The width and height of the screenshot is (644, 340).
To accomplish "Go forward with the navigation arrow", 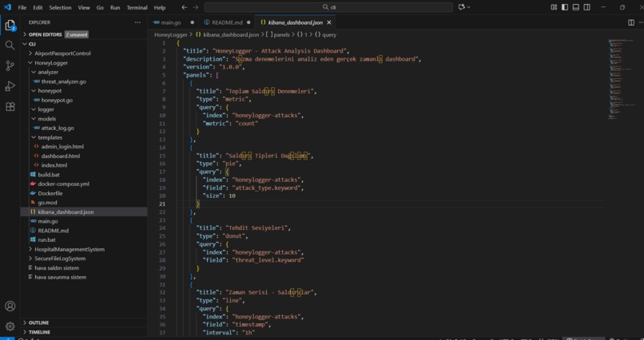I will [196, 7].
